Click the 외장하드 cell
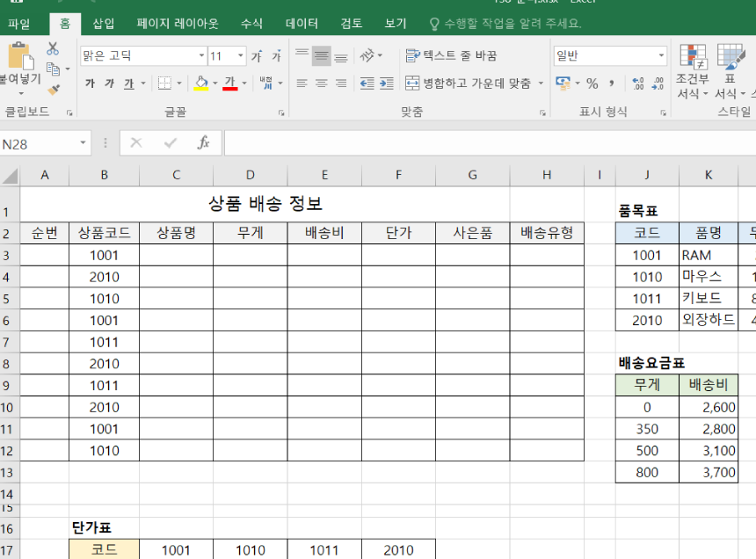 coord(709,320)
